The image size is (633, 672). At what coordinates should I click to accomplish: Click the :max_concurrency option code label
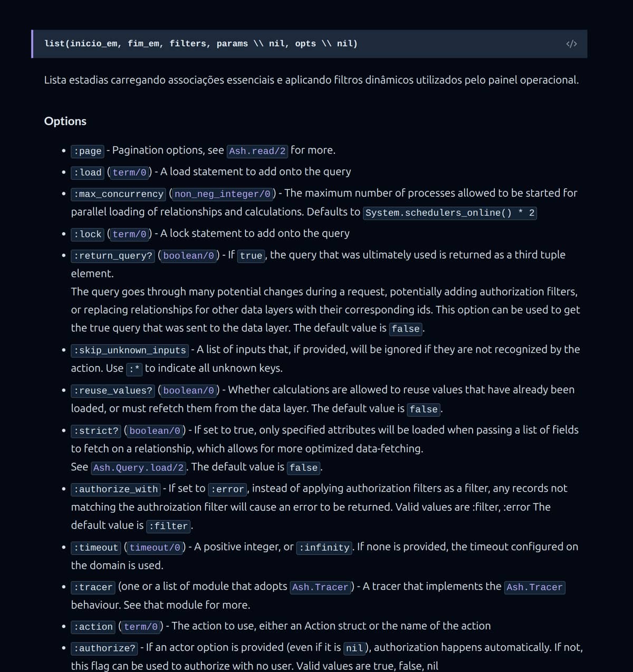coord(118,194)
